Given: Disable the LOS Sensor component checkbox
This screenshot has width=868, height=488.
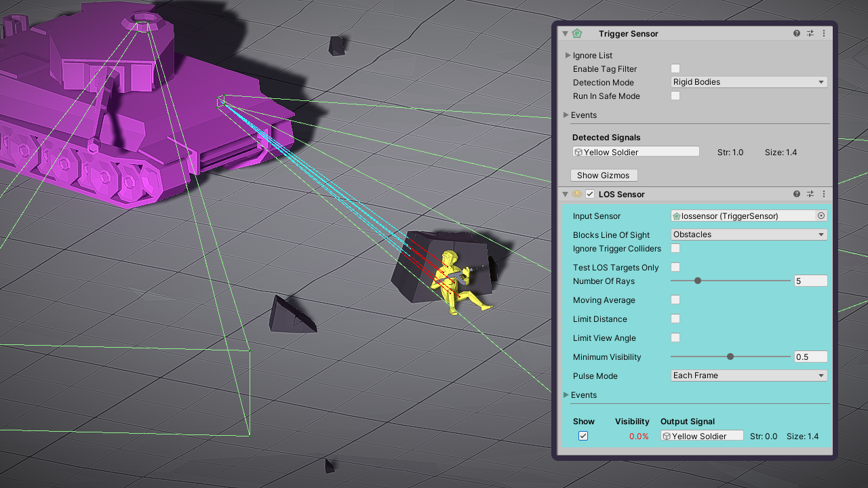Looking at the screenshot, I should 590,194.
